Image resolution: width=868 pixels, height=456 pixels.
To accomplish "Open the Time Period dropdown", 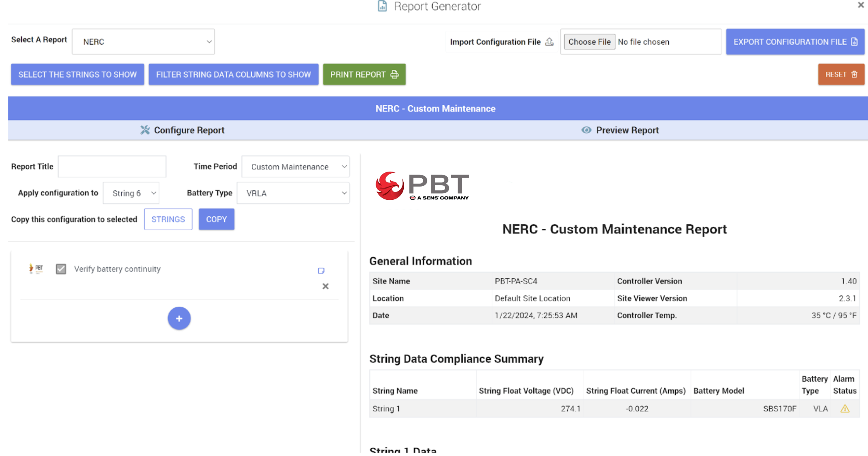I will [295, 167].
